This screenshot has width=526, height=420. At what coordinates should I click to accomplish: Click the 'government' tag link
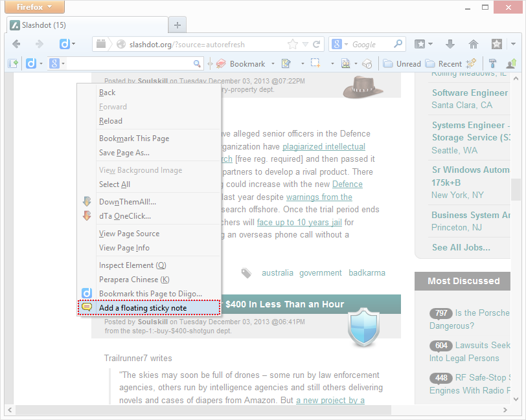click(321, 273)
